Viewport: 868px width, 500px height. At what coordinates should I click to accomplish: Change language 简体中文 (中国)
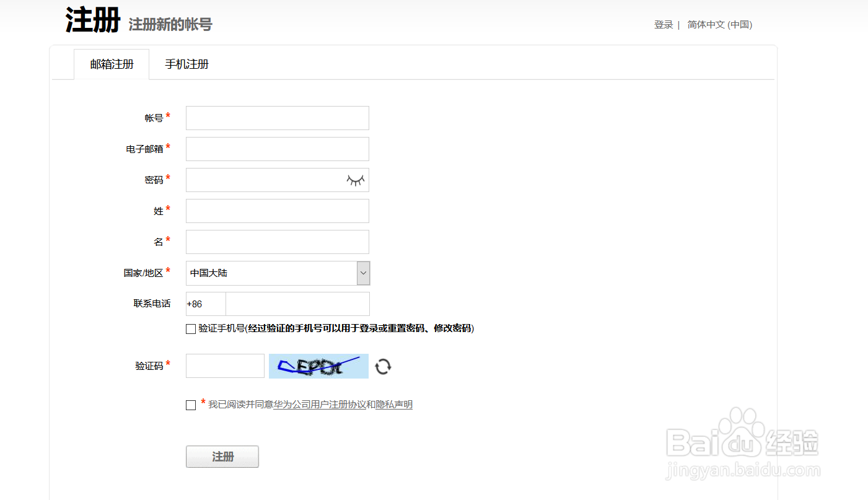(720, 25)
